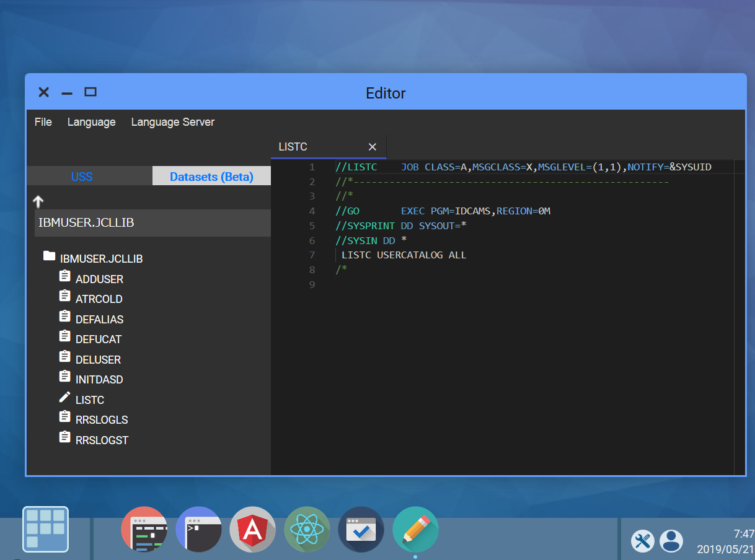Click the clipboard icon beside DEFUCAT
The height and width of the screenshot is (560, 755).
64,336
